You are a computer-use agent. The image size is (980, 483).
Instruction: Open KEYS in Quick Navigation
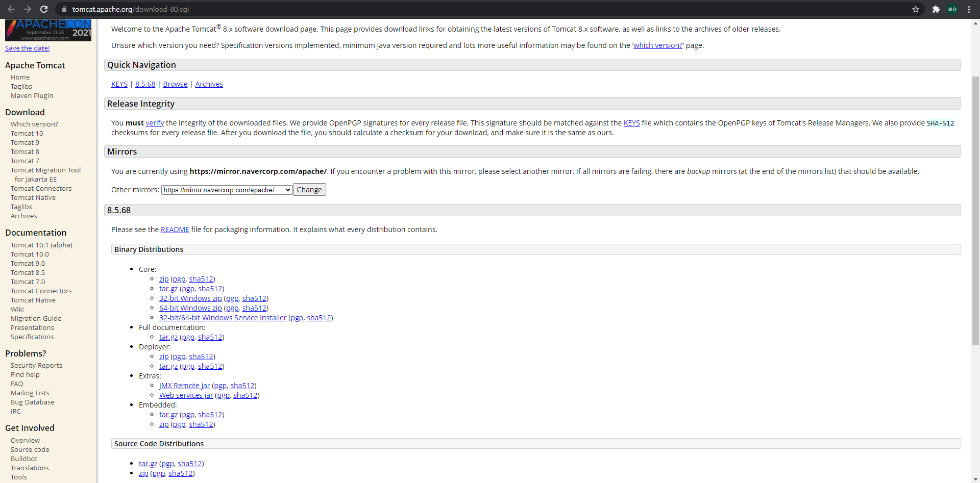tap(119, 84)
